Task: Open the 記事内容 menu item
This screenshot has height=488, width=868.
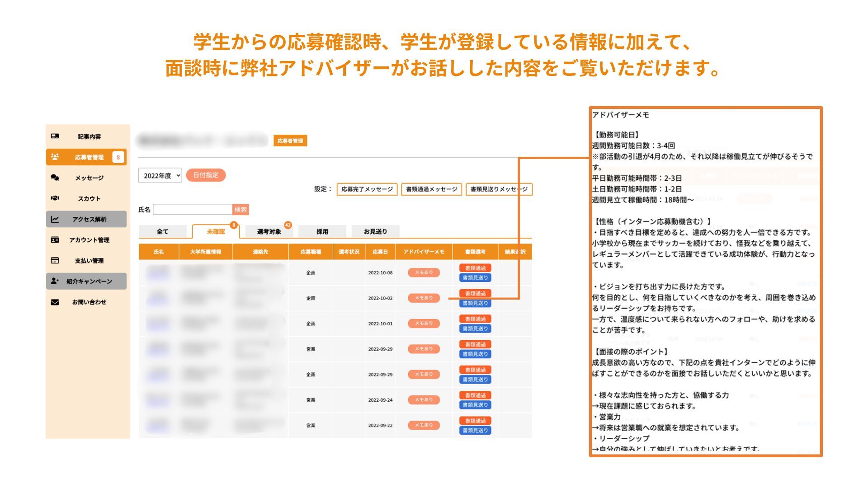Action: (x=90, y=136)
